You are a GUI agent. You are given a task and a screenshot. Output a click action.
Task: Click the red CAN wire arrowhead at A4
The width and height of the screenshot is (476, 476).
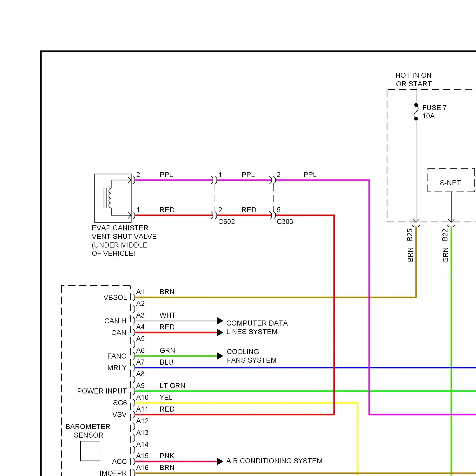pos(220,333)
